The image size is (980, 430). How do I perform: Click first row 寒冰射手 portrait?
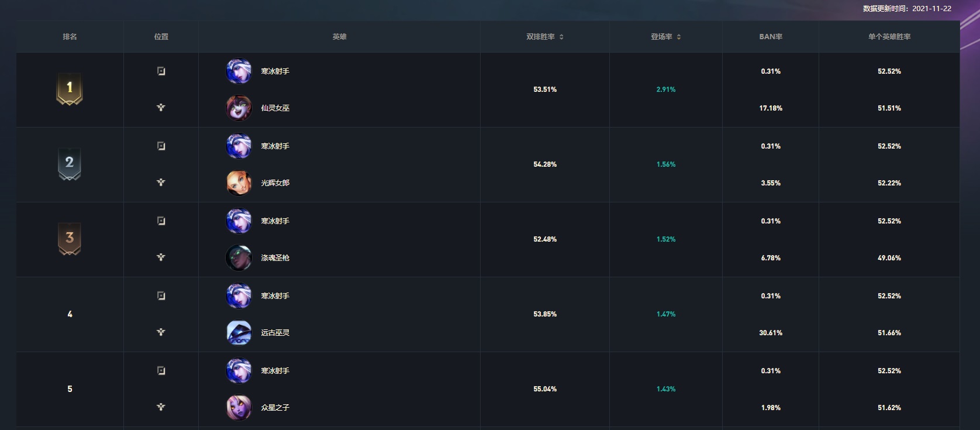(x=239, y=71)
